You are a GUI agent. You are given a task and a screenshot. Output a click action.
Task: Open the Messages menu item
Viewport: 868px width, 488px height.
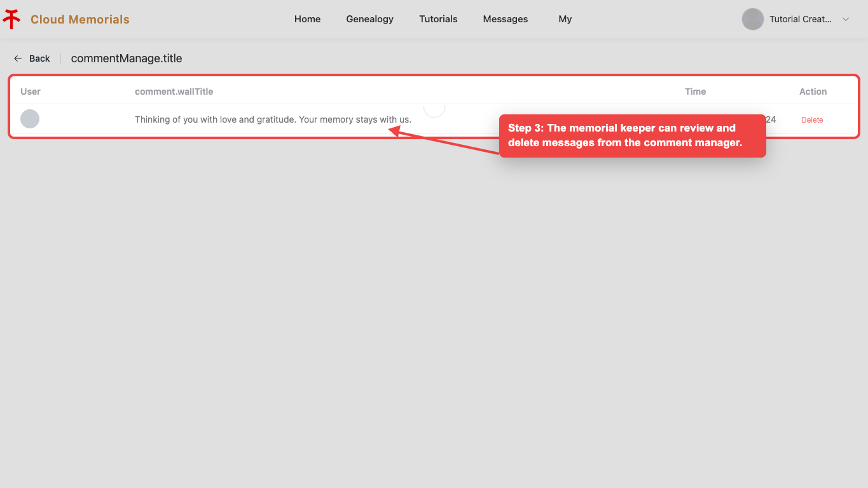(506, 19)
